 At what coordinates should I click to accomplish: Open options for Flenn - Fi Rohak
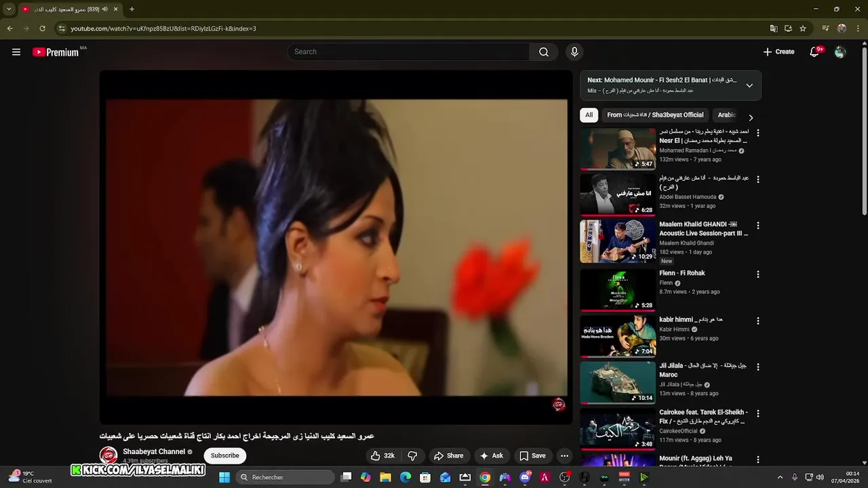tap(758, 274)
